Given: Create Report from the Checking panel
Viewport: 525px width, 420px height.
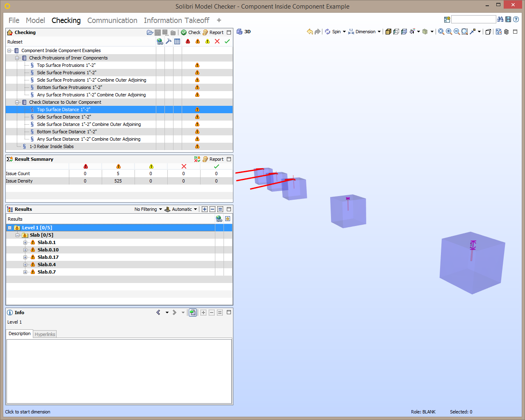Looking at the screenshot, I should [x=213, y=32].
